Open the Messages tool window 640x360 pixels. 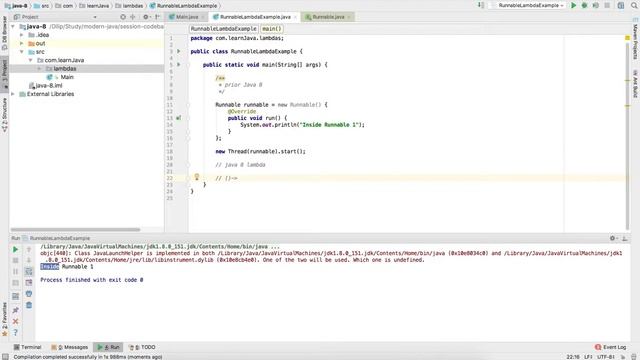(x=69, y=347)
